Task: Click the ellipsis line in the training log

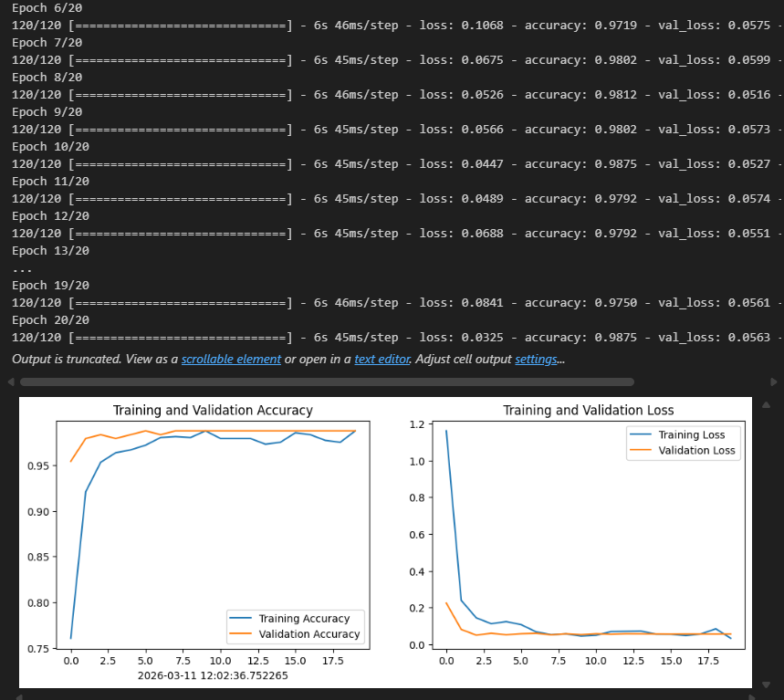Action: pos(22,269)
